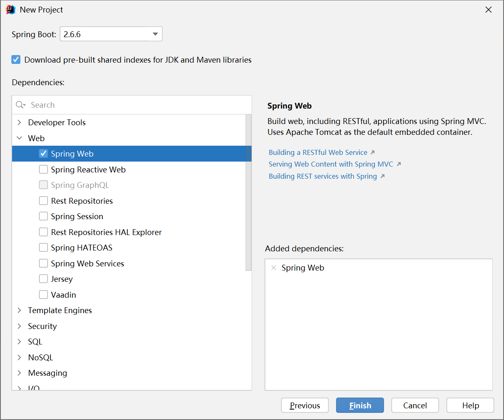This screenshot has height=420, width=504.
Task: Check the Spring GraphQL checkbox
Action: [x=43, y=185]
